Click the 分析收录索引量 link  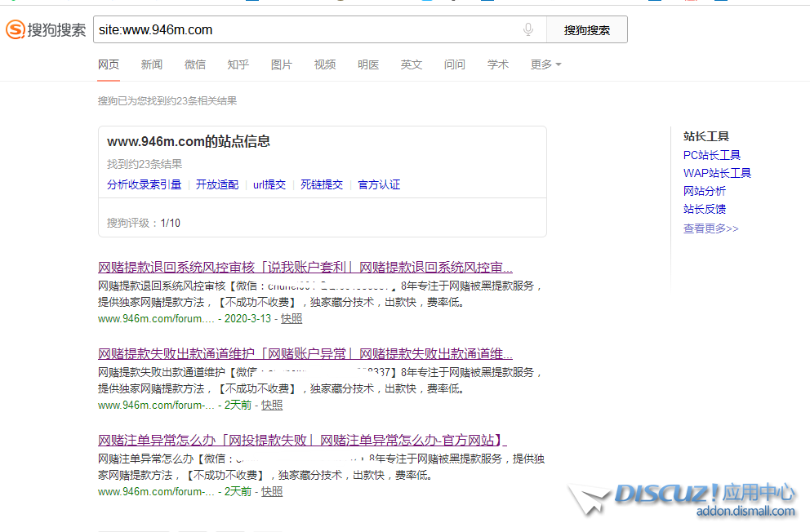(x=144, y=184)
